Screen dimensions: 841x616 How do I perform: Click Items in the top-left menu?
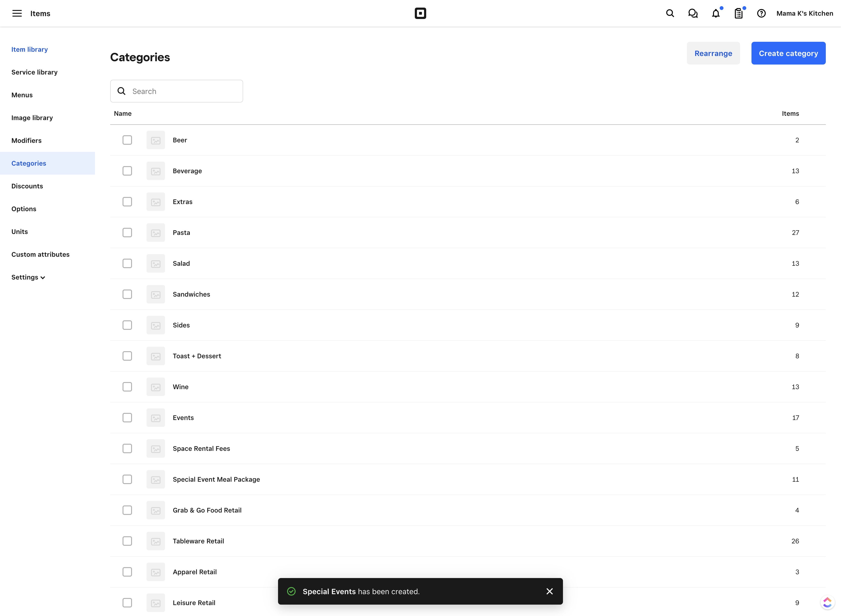pos(40,13)
